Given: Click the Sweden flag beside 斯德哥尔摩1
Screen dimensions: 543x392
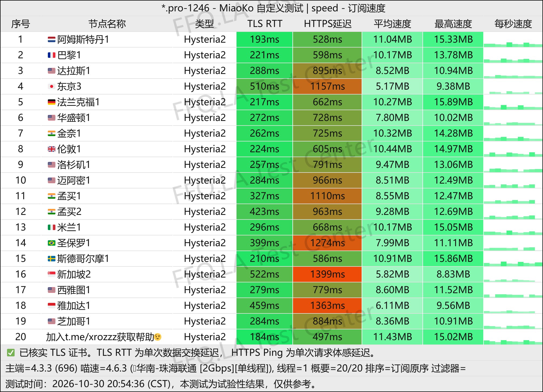Looking at the screenshot, I should [51, 259].
